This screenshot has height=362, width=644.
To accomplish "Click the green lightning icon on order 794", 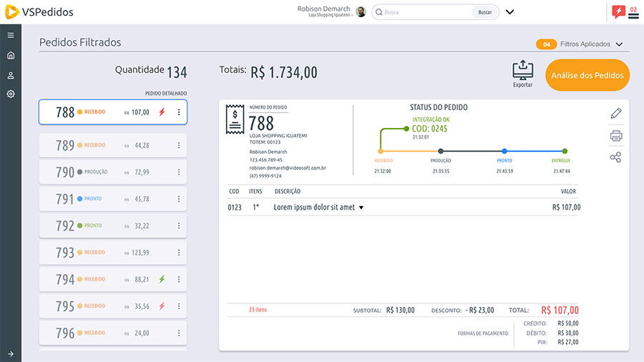I will pos(162,279).
